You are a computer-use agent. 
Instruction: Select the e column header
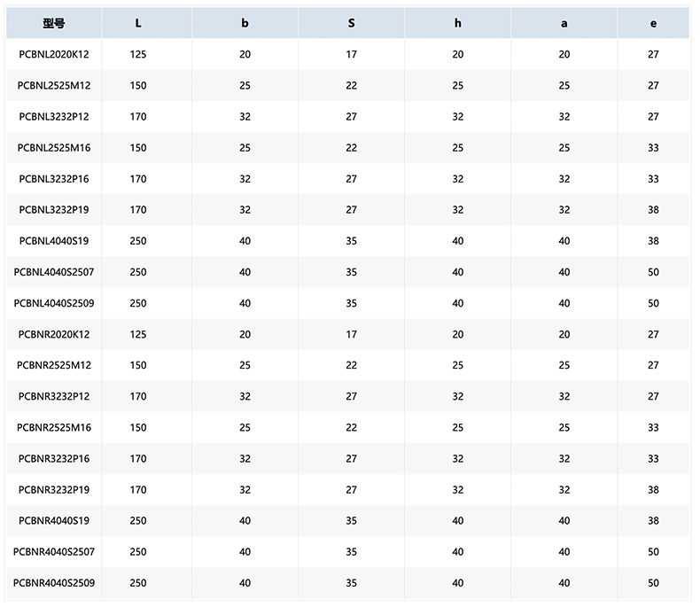click(653, 24)
